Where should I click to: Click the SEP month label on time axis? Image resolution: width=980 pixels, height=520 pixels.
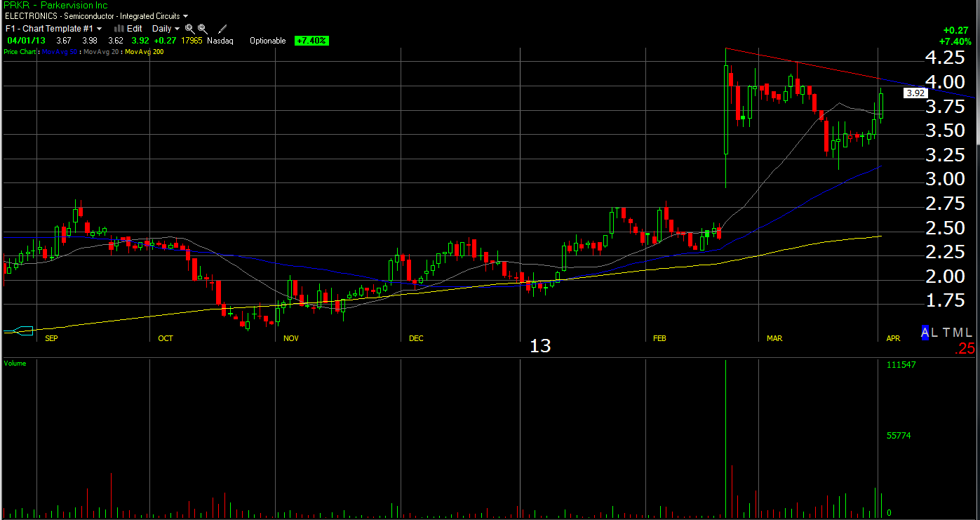click(51, 338)
